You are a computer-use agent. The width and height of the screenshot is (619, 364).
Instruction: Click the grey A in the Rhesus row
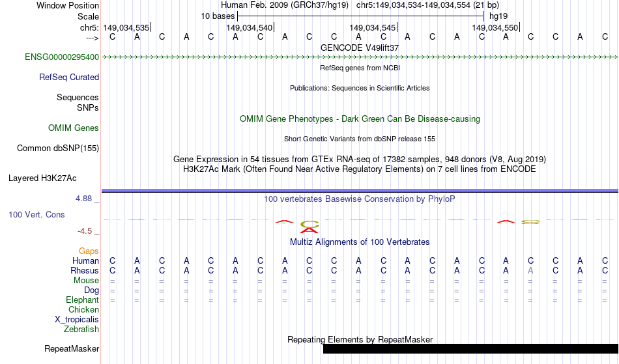pos(530,270)
